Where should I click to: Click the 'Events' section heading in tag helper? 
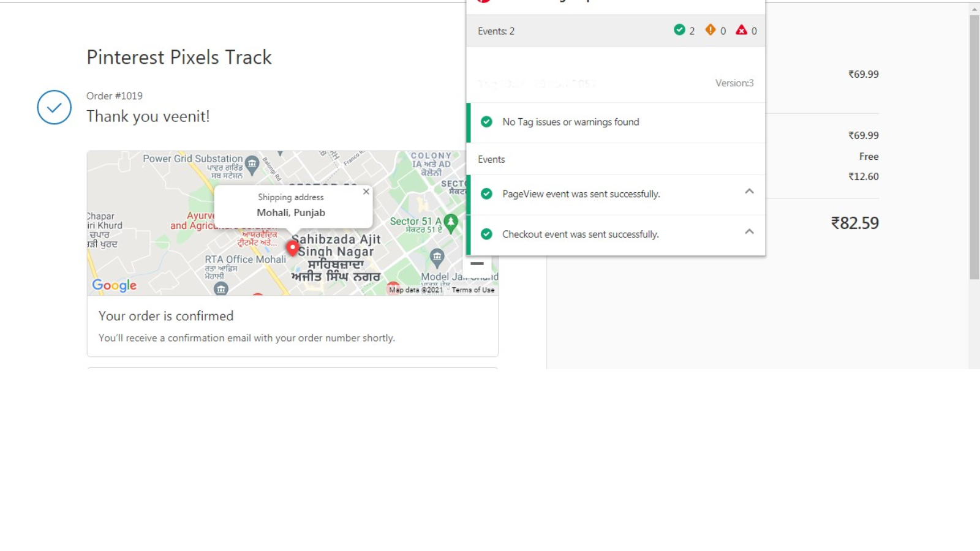pos(491,159)
